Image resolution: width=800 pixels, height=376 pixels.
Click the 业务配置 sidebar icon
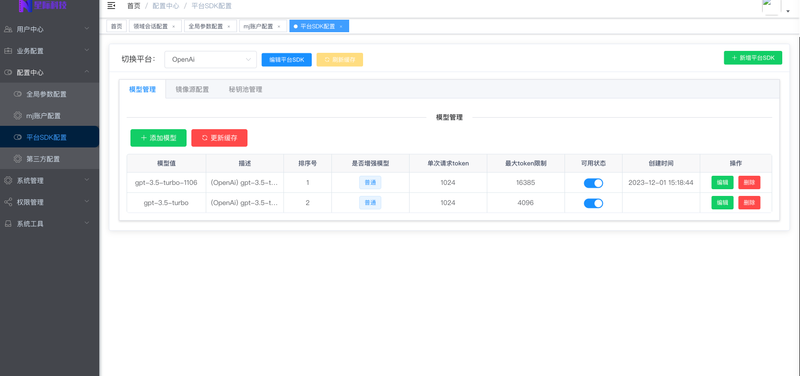click(8, 51)
